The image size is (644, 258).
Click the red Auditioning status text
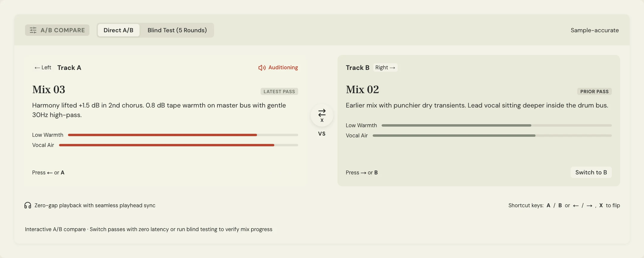[283, 67]
